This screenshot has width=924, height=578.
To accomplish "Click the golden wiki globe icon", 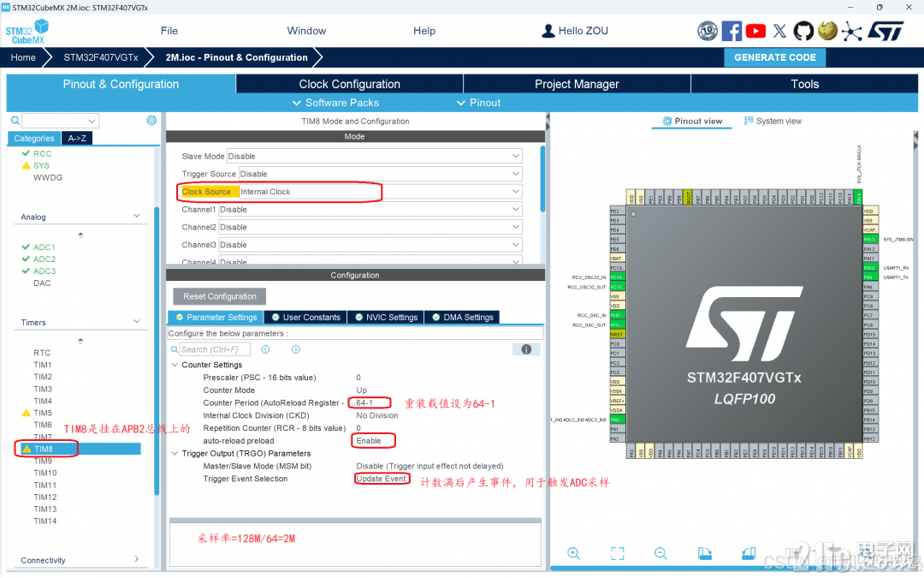I will click(827, 31).
